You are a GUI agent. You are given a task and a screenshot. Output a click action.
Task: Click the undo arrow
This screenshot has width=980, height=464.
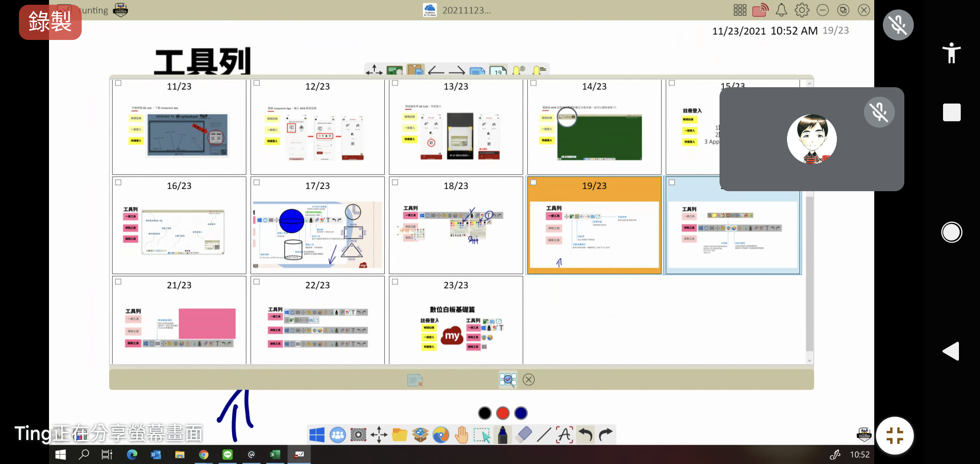(585, 435)
